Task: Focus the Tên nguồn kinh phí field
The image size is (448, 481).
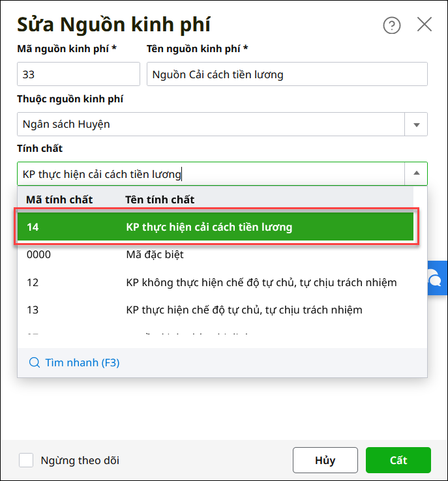Action: pos(287,74)
